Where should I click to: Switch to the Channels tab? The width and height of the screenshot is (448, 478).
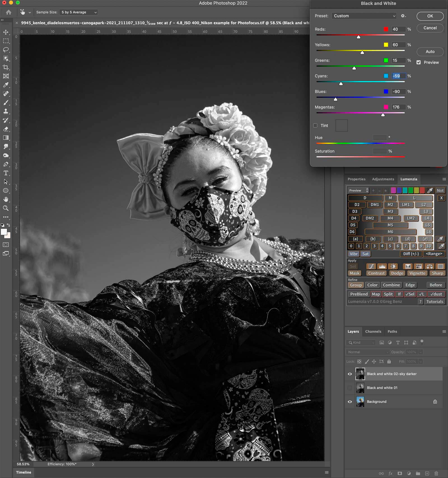[x=373, y=331]
